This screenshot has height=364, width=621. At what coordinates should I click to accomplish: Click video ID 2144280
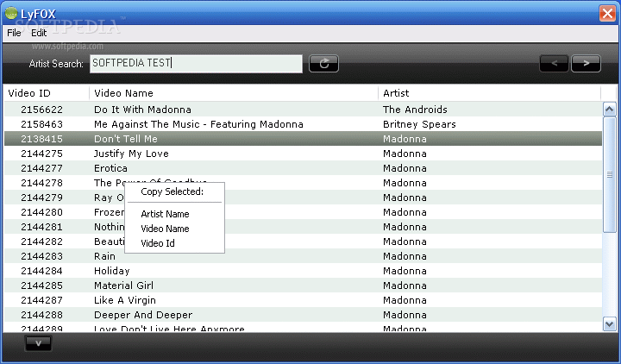coord(41,212)
